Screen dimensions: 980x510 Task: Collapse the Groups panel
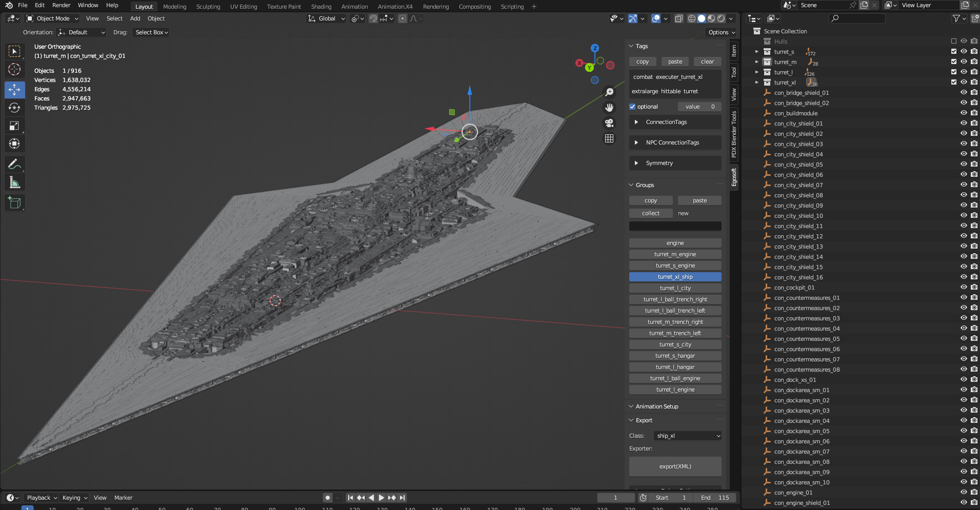631,185
